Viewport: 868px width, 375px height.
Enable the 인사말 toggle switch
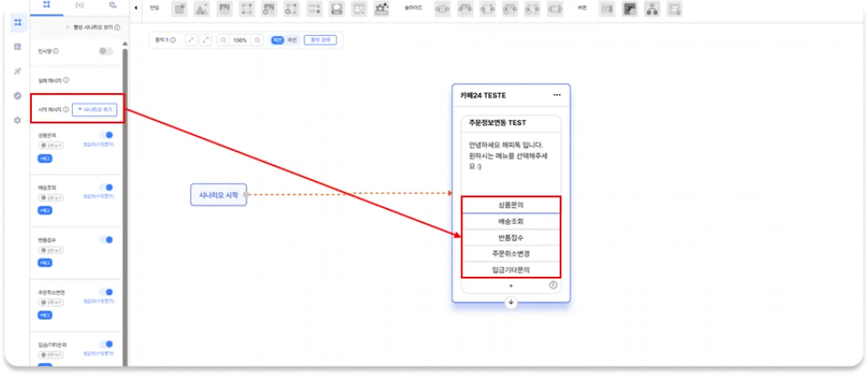pos(106,51)
